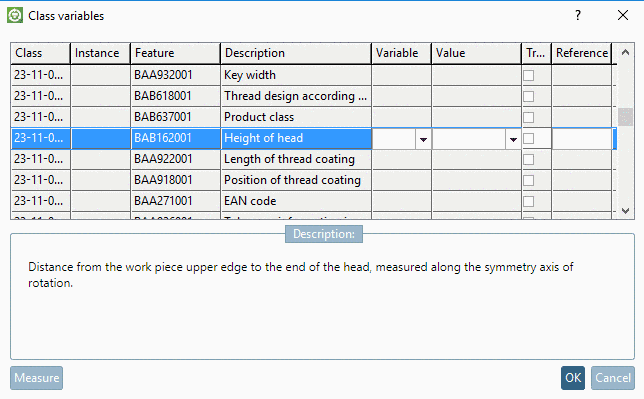Select feature BAB637001
Viewport: 644px width, 399px height.
click(175, 117)
